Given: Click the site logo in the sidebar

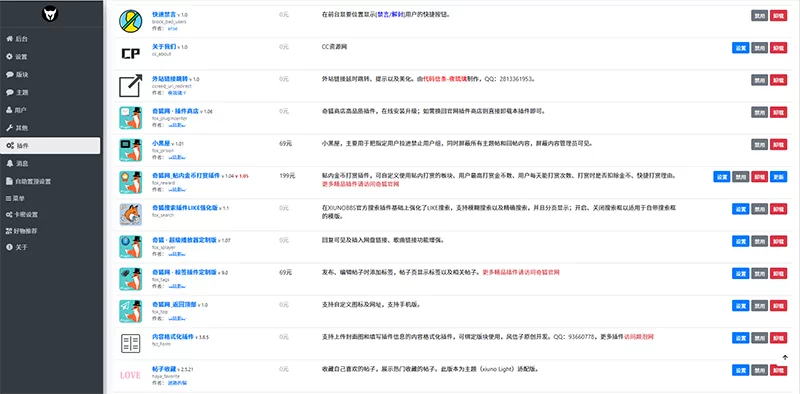Looking at the screenshot, I should [x=50, y=14].
